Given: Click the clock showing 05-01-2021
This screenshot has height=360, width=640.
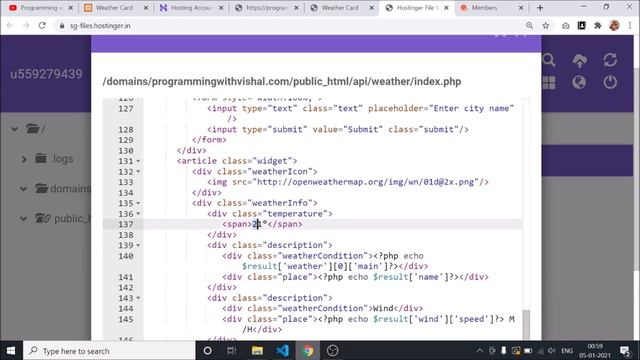Looking at the screenshot, I should (595, 351).
